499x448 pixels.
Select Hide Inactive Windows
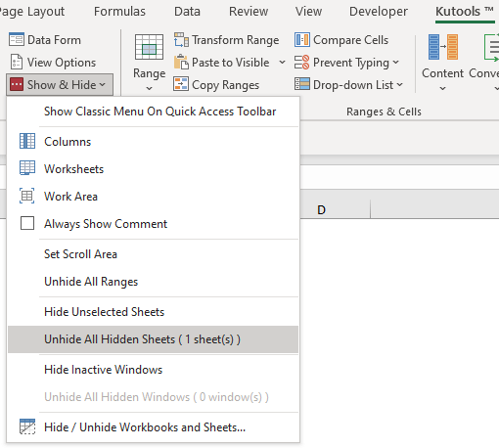tap(153, 369)
